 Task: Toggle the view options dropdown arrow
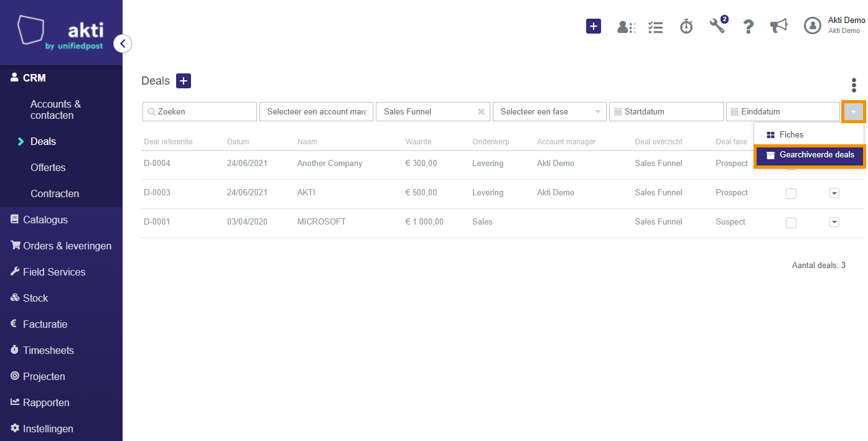[x=853, y=112]
